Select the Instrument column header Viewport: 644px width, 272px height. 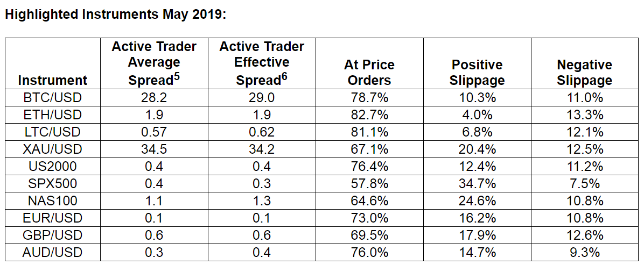click(x=52, y=81)
